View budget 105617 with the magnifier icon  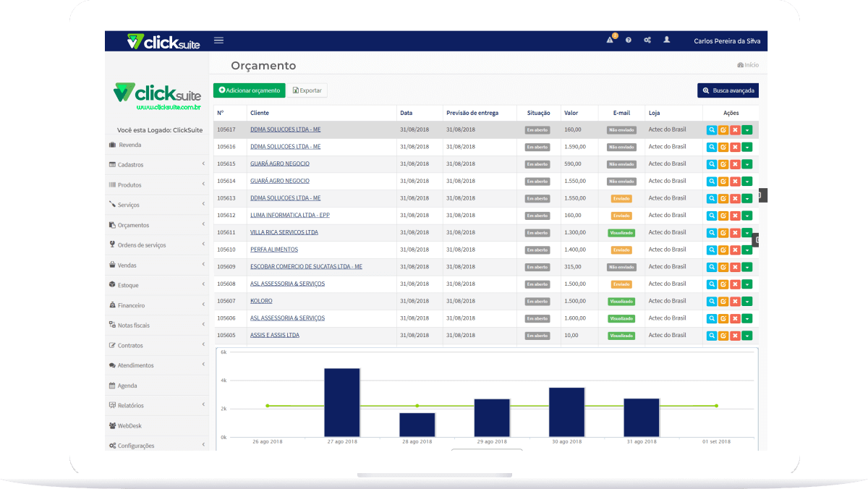pos(712,129)
